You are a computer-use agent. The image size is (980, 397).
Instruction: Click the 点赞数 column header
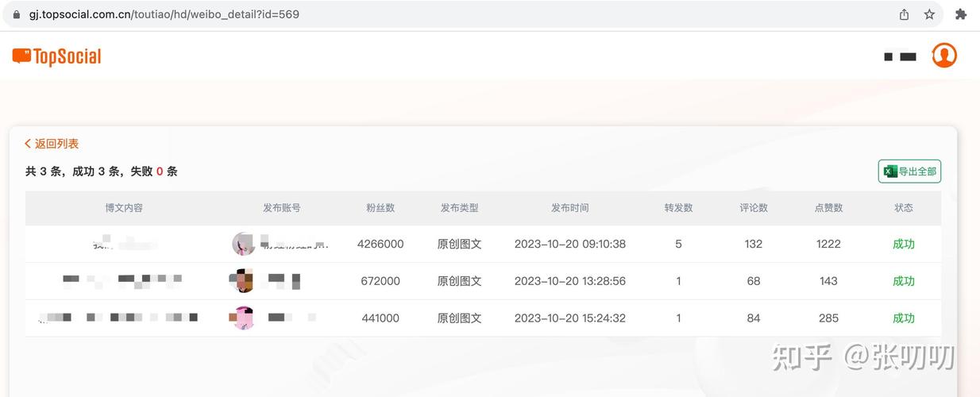pyautogui.click(x=828, y=208)
